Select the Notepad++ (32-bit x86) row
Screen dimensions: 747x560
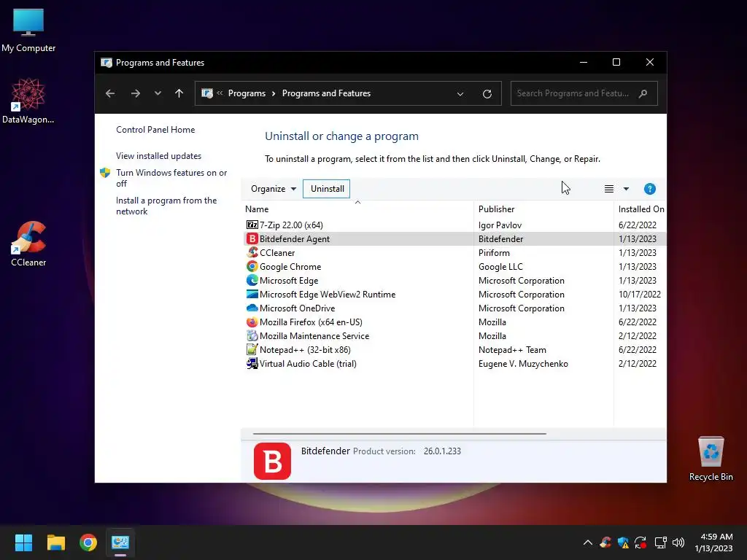point(454,349)
